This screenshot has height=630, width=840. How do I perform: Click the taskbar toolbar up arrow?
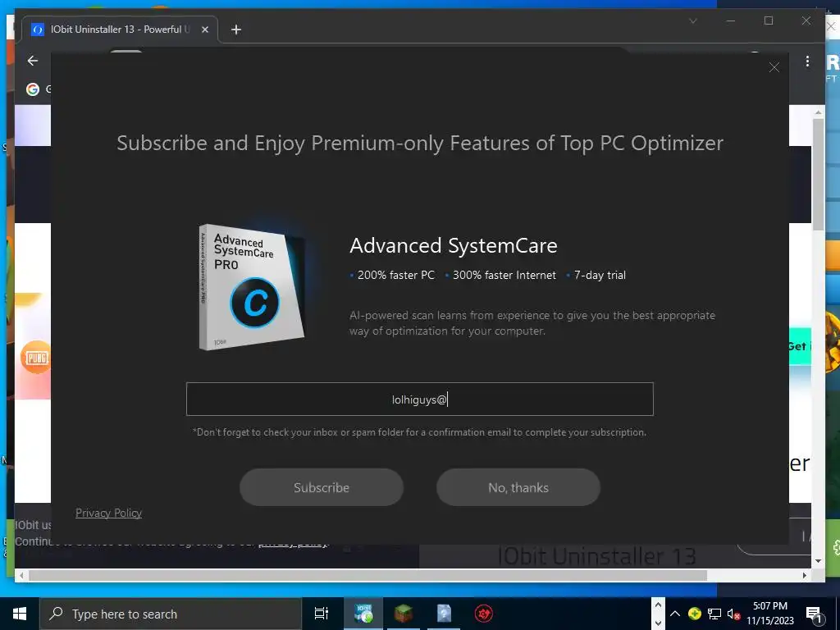[658, 605]
